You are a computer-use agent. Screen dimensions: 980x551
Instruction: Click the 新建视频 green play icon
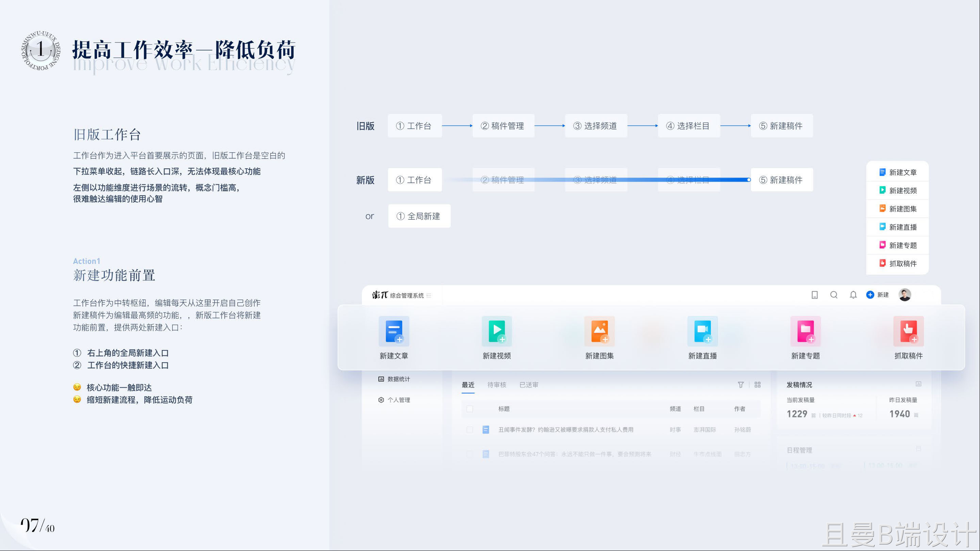tap(497, 331)
